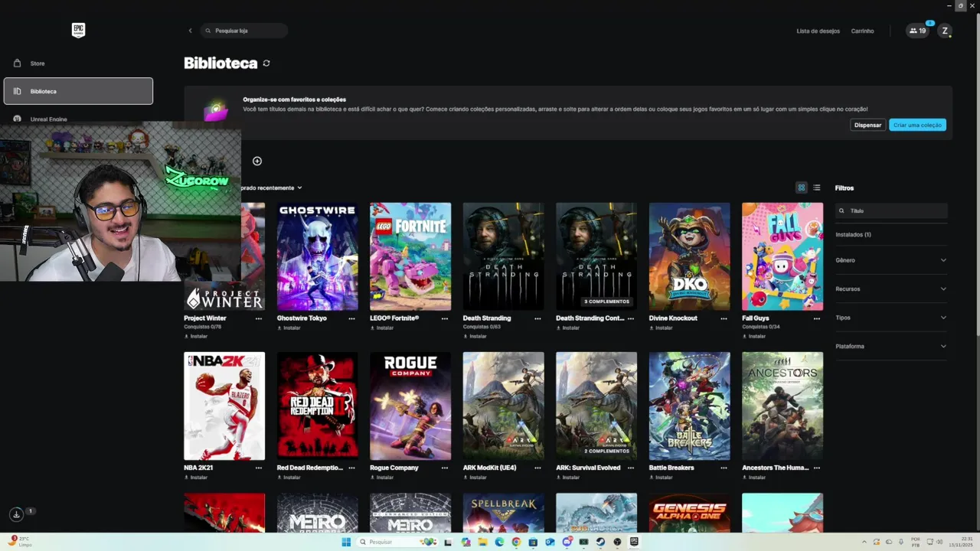Image resolution: width=980 pixels, height=551 pixels.
Task: Show hidden system tray icons chevron
Action: [x=864, y=542]
